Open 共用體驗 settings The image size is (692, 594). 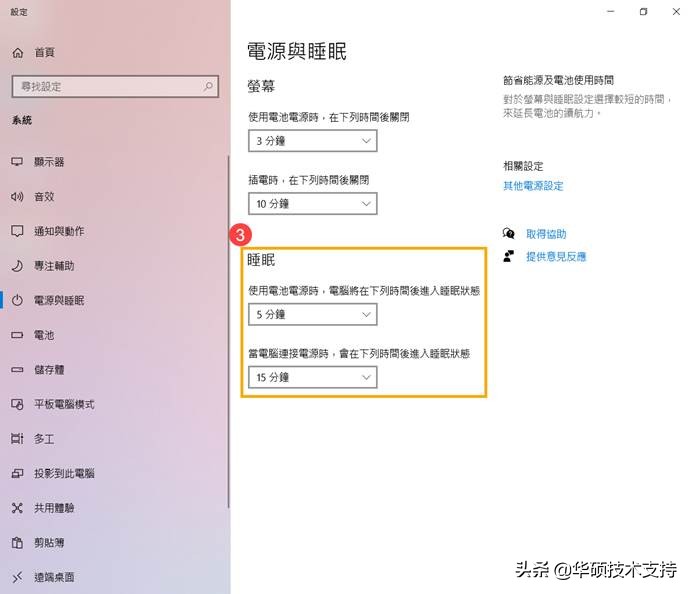pyautogui.click(x=54, y=508)
